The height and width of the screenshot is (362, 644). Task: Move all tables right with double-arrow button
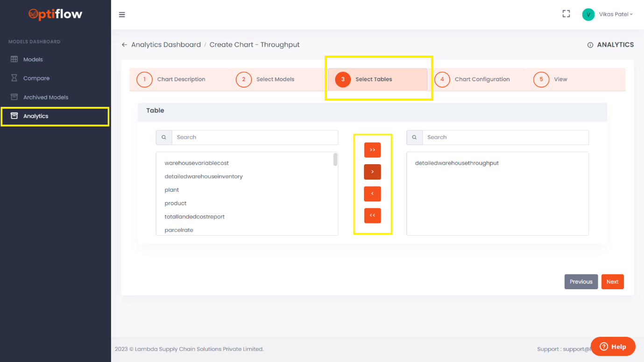click(372, 150)
